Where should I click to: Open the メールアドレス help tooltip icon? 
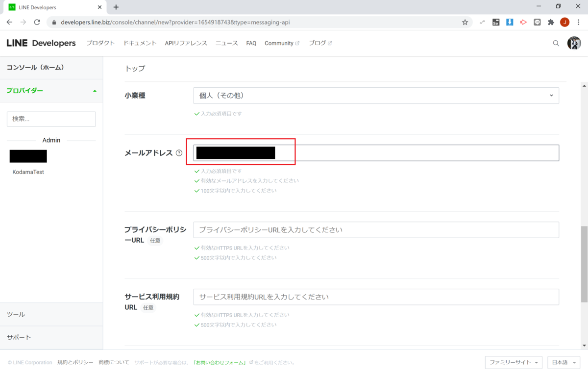178,153
